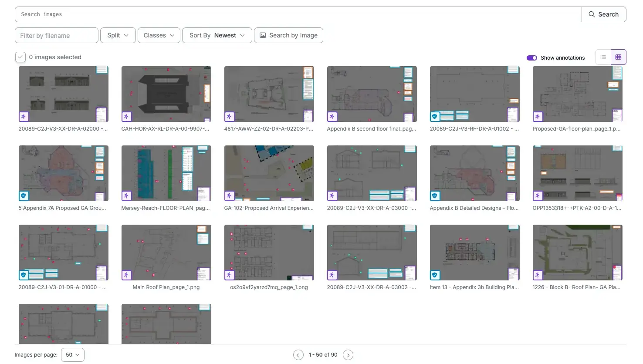Open the Mersey-Reach-FLOOR-PLAN image thumbnail

tap(166, 173)
